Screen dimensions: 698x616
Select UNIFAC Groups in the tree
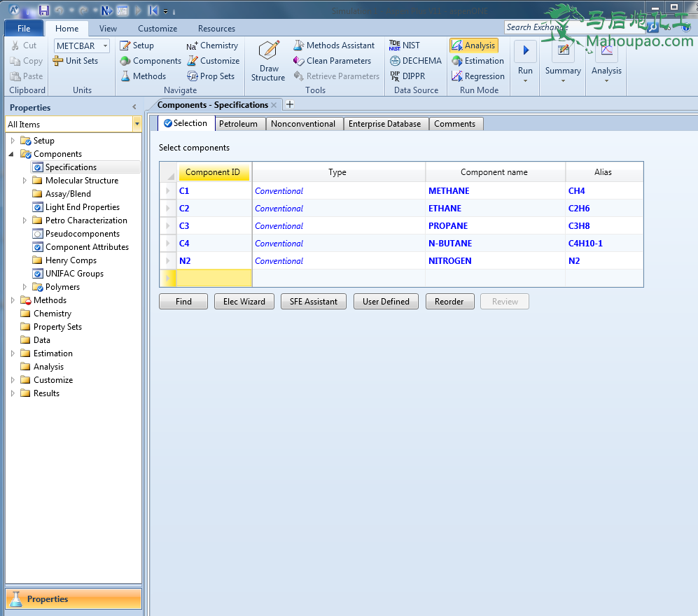(x=74, y=274)
